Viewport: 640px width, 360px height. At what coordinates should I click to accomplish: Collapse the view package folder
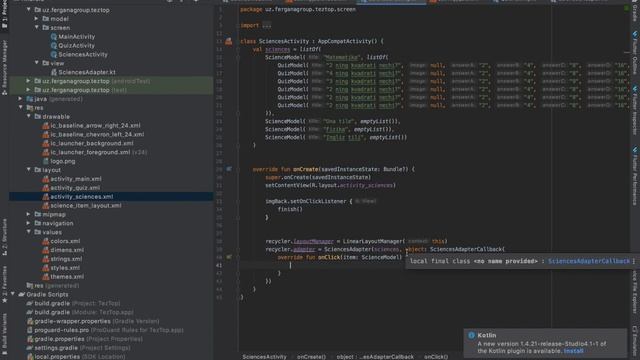click(x=37, y=63)
